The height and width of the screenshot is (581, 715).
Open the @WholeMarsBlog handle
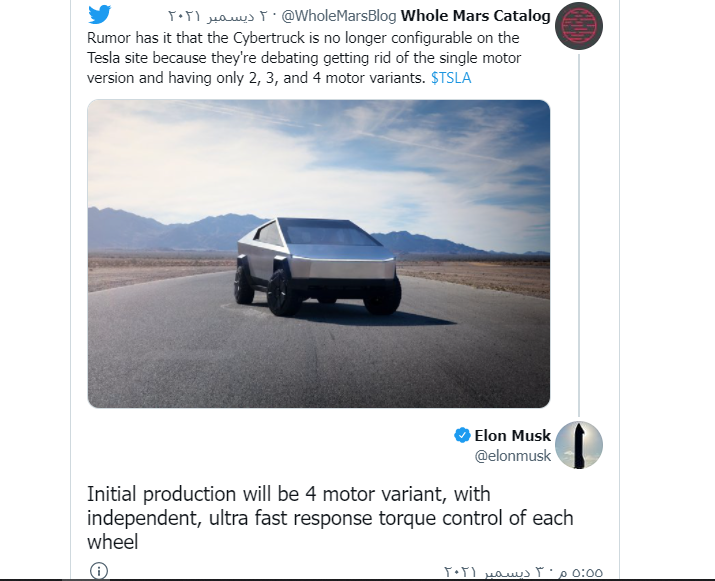[342, 16]
